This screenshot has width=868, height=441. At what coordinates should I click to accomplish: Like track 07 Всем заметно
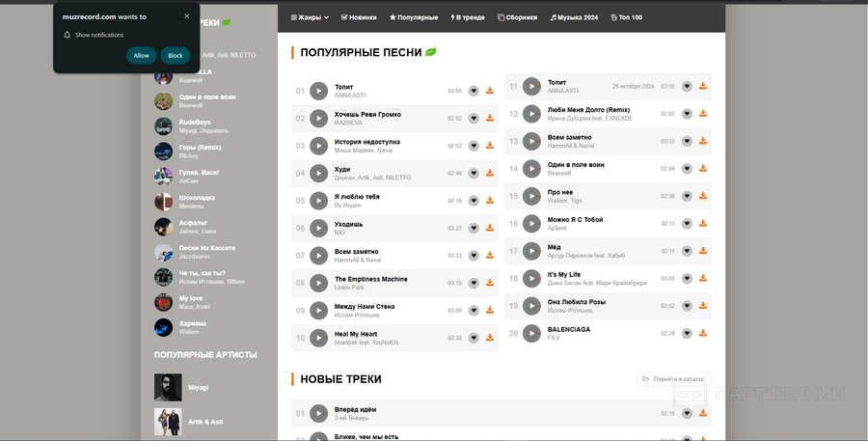tap(474, 256)
